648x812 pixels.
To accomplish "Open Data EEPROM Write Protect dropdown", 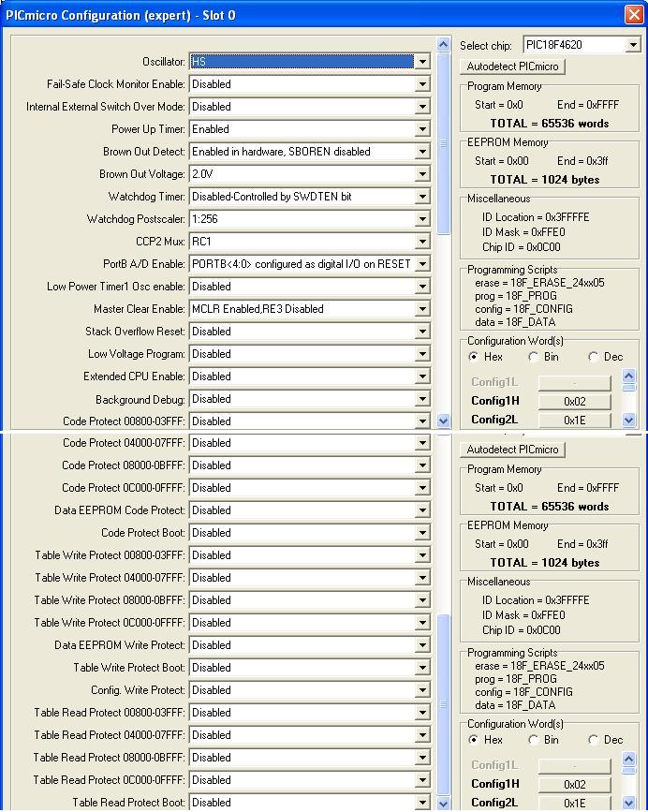I will (x=310, y=644).
